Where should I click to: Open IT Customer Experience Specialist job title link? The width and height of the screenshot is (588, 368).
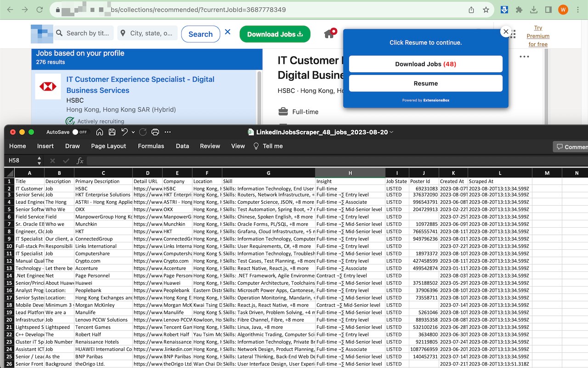click(140, 85)
